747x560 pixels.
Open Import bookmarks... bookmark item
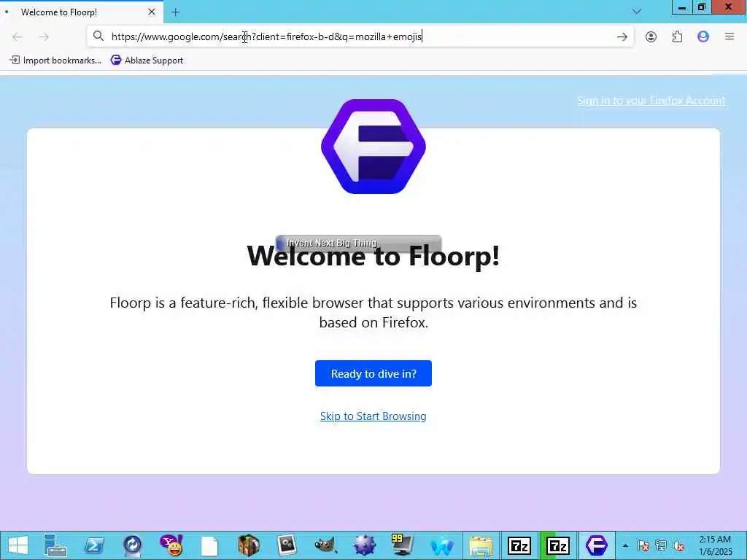pos(55,60)
